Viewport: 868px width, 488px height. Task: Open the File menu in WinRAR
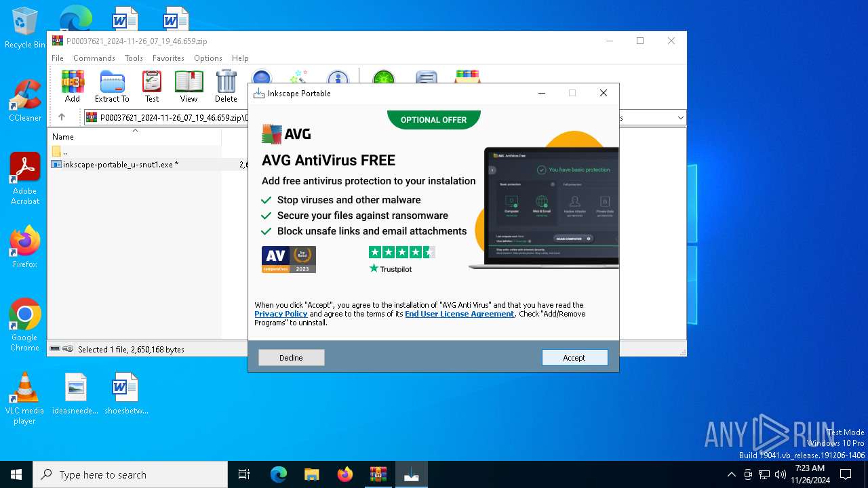58,58
